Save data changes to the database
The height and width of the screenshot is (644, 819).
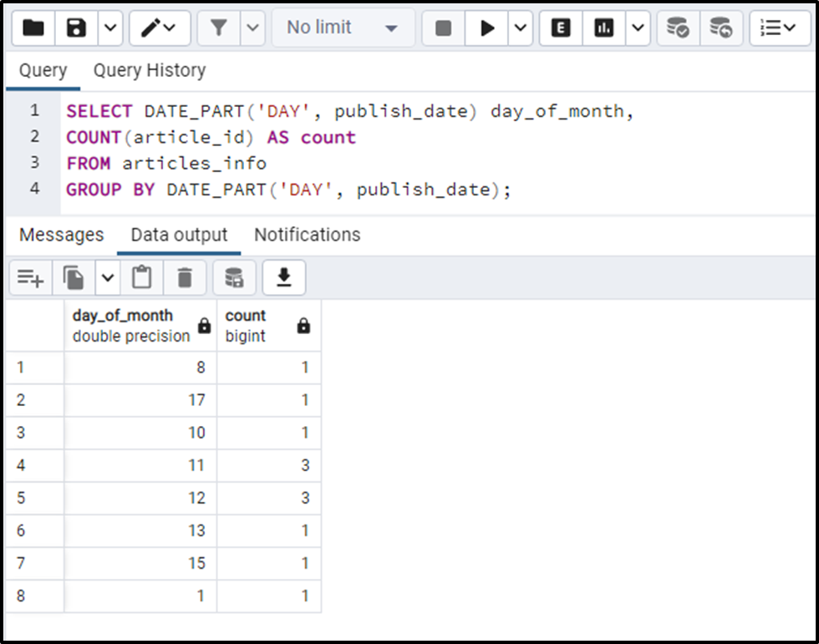(234, 277)
